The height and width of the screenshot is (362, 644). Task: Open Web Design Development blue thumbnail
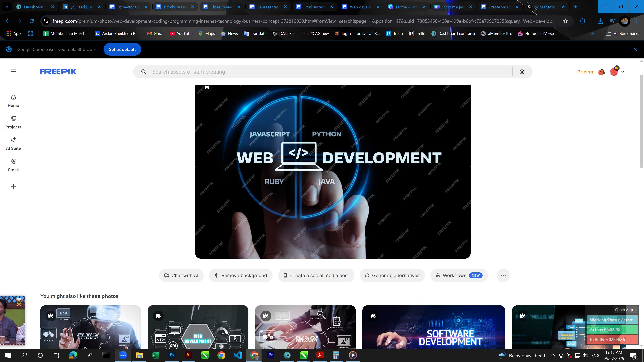tap(91, 327)
